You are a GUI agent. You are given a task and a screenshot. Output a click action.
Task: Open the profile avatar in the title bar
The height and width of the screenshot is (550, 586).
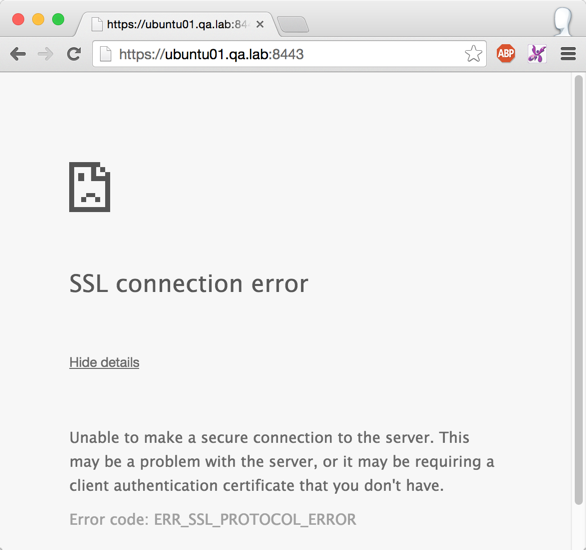(x=563, y=22)
